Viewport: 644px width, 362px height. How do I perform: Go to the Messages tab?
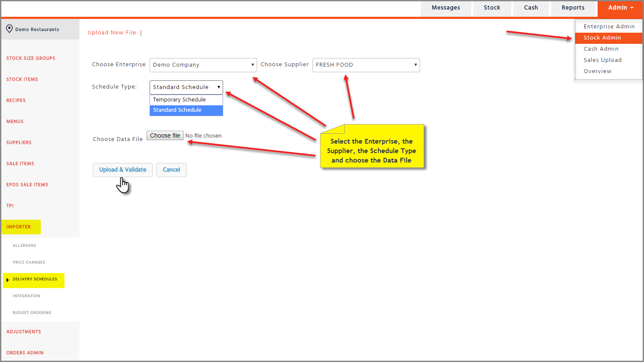tap(445, 8)
